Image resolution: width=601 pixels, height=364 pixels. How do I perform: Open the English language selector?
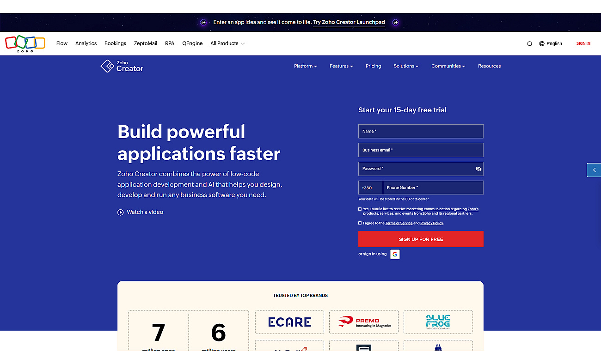click(x=551, y=44)
